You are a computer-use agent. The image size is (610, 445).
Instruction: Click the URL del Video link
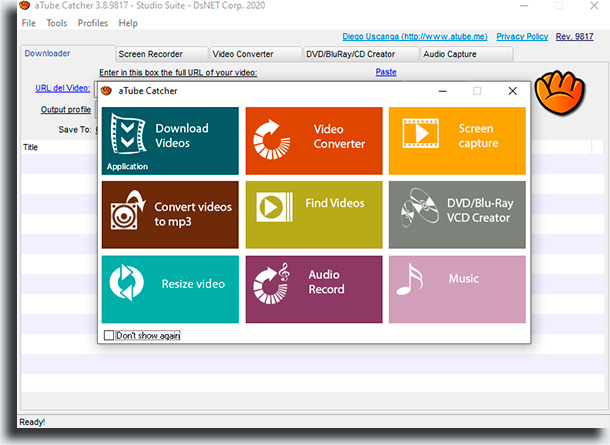63,88
